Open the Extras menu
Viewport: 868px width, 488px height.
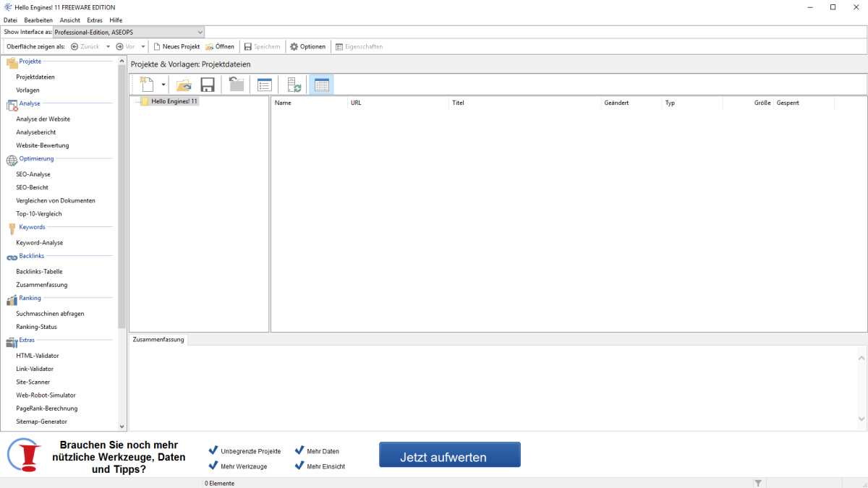coord(95,20)
